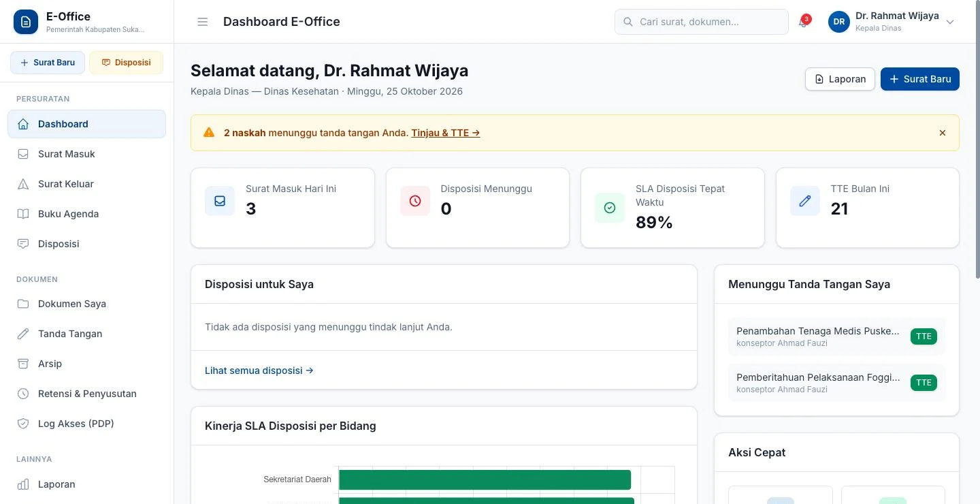Toggle the hamburger sidebar menu
The height and width of the screenshot is (504, 980).
[202, 22]
